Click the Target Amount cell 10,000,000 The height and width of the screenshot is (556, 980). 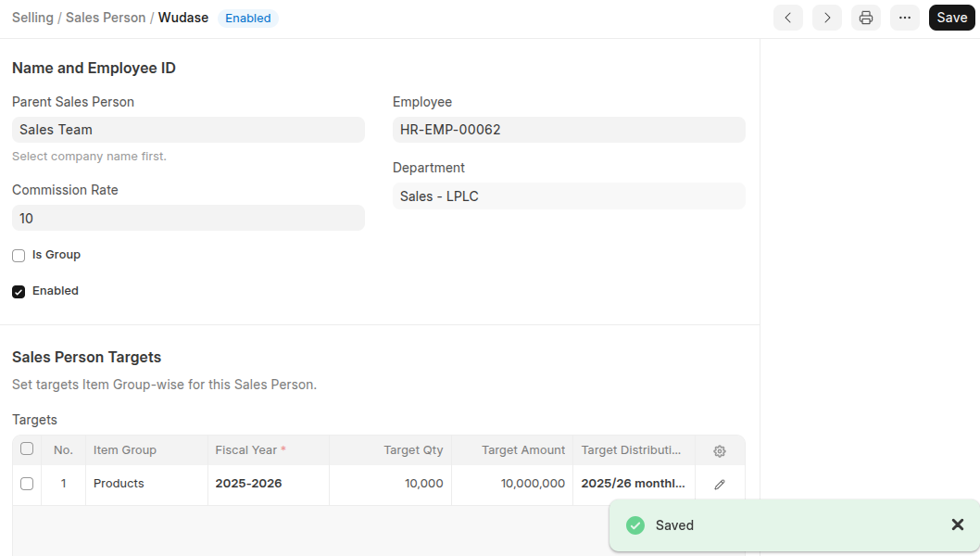[x=512, y=484]
